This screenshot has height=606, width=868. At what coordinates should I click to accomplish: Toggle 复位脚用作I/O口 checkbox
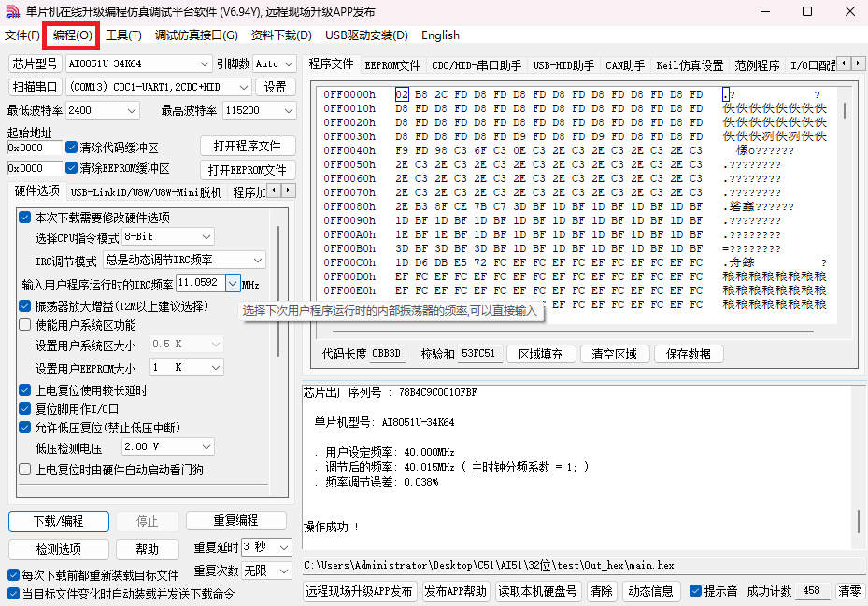tap(24, 409)
